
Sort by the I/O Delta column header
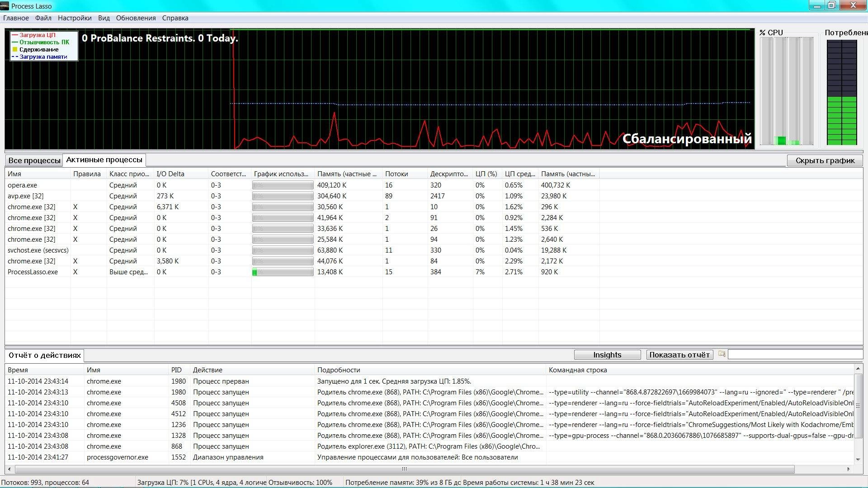181,174
